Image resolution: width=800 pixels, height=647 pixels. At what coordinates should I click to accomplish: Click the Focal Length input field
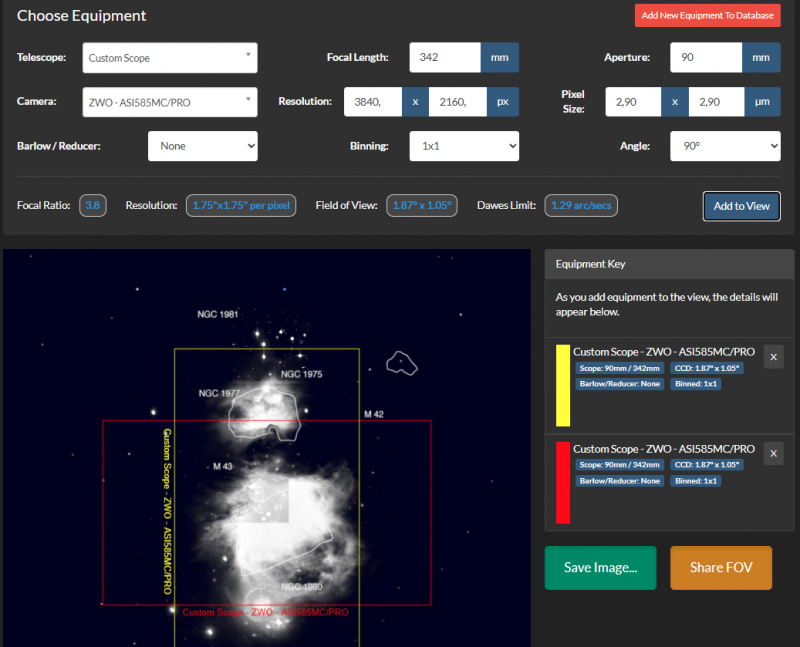coord(445,57)
